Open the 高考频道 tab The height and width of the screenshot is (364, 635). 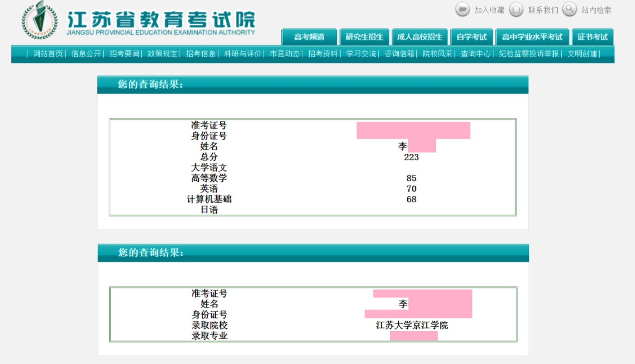(x=309, y=37)
